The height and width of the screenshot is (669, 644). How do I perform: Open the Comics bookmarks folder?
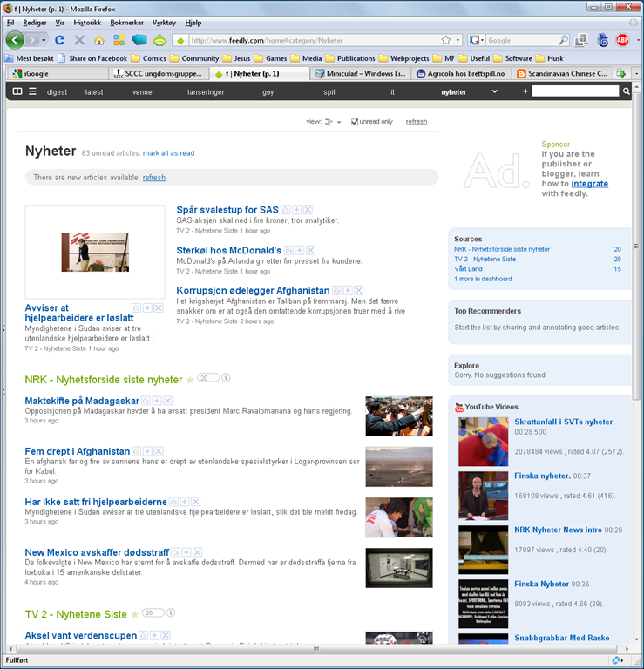click(148, 58)
